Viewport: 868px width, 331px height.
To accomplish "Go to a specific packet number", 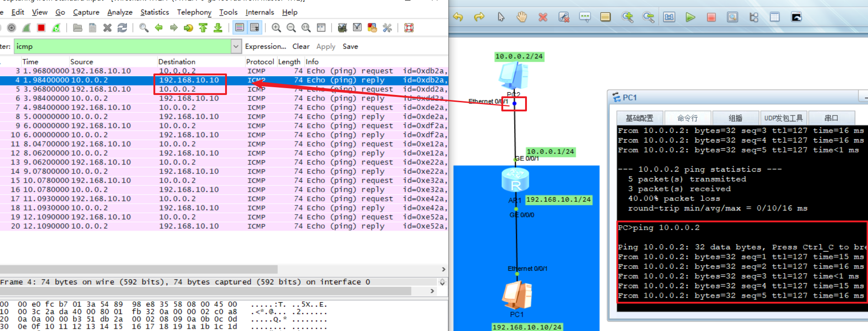I will click(x=188, y=28).
